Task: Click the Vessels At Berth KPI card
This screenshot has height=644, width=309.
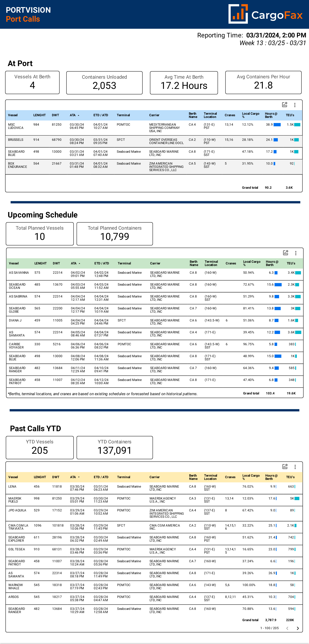Action: [32, 83]
